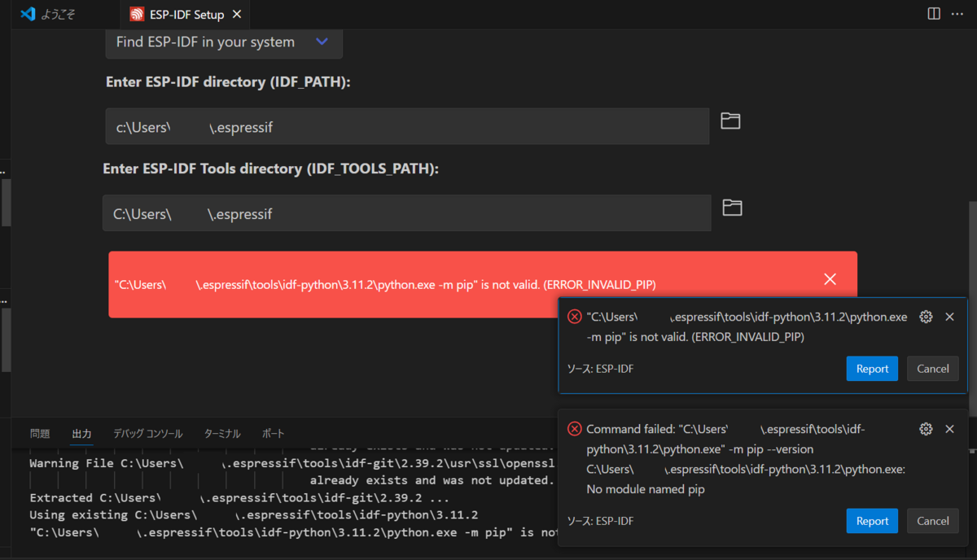Click the error icon on ERROR_INVALID_PIP notification
The image size is (977, 560).
click(574, 317)
